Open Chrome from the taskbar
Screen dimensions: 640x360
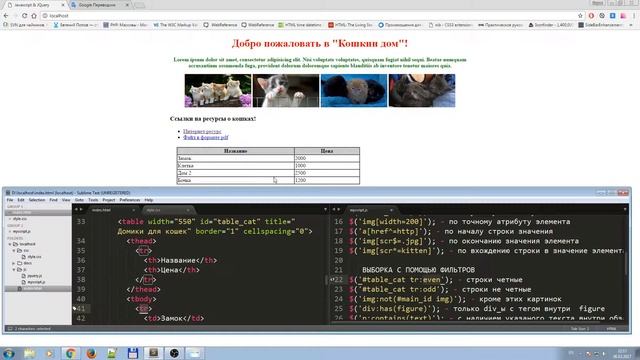tap(70, 353)
